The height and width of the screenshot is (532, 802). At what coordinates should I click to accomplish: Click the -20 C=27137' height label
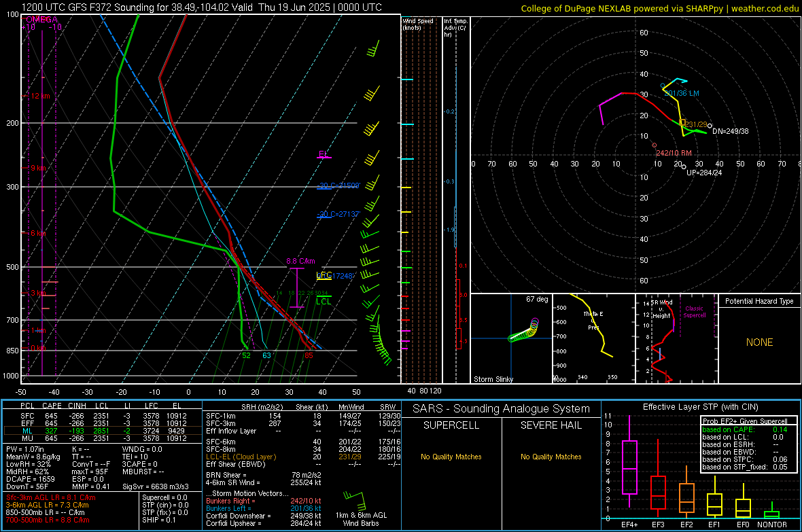338,214
